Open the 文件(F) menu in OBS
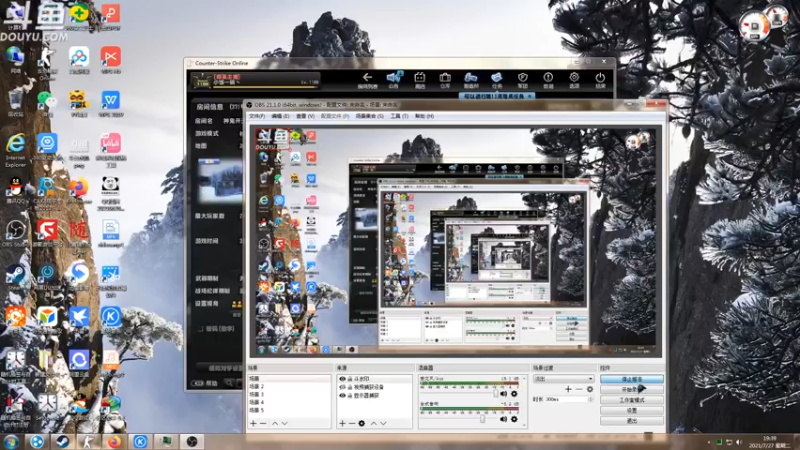Image resolution: width=800 pixels, height=450 pixels. (x=257, y=116)
